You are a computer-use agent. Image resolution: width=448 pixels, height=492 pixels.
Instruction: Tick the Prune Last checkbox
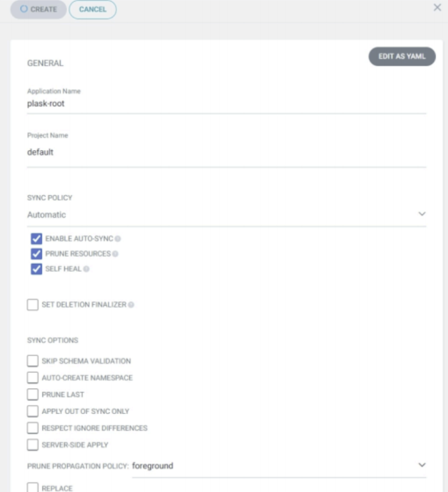[33, 394]
